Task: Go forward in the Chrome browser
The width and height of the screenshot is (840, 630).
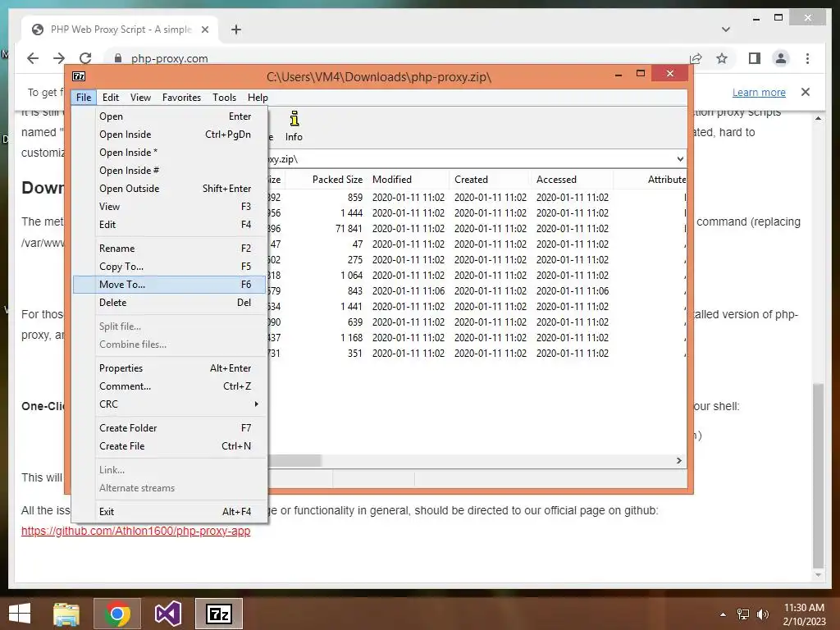Action: pos(59,58)
